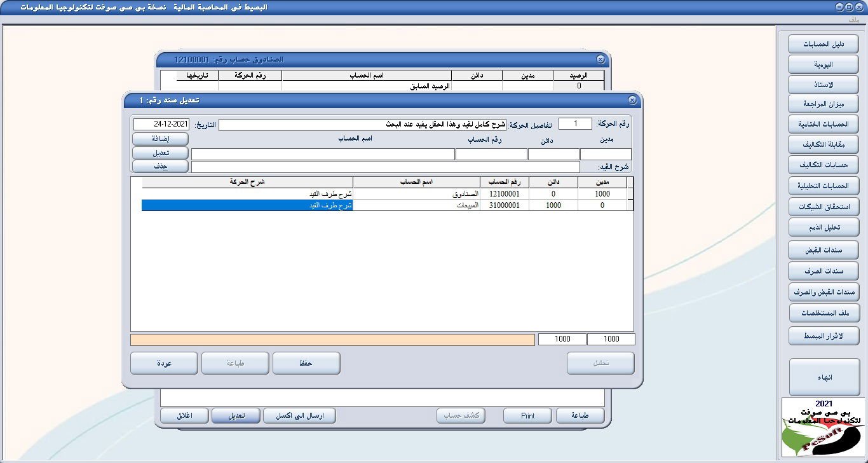Open سندات القبض (Receipt Vouchers)
This screenshot has width=868, height=463.
[823, 250]
